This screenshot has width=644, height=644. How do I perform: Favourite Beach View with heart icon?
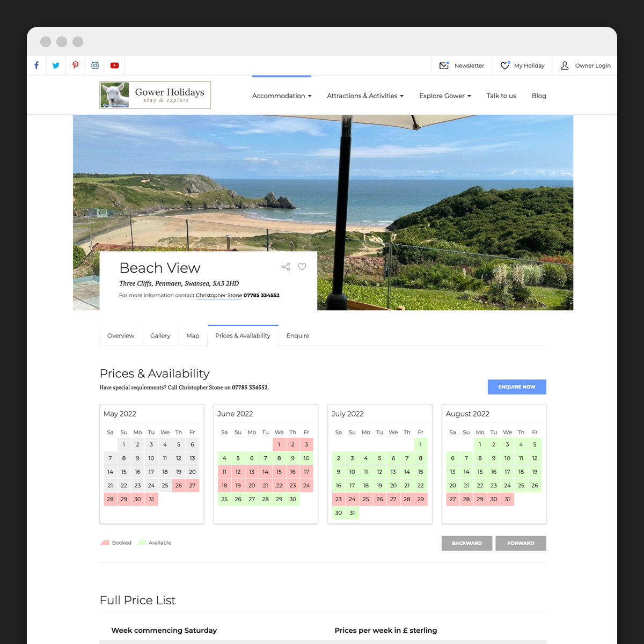point(302,267)
